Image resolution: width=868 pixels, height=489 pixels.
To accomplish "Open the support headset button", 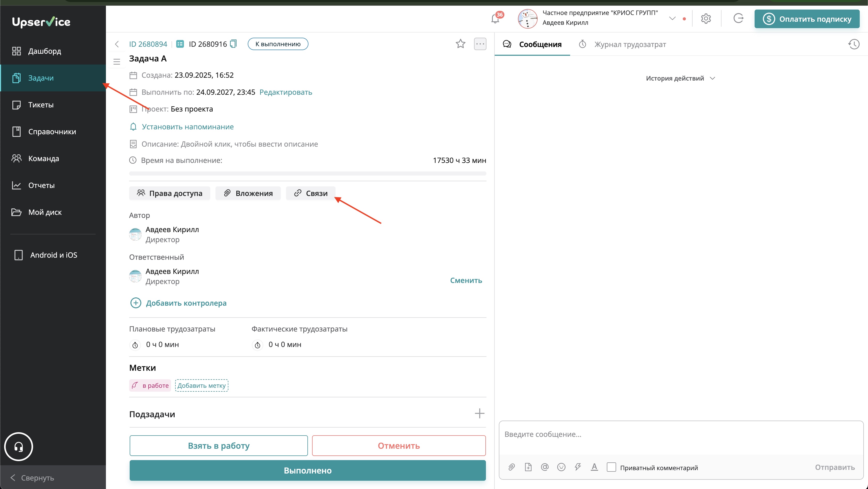I will point(19,447).
